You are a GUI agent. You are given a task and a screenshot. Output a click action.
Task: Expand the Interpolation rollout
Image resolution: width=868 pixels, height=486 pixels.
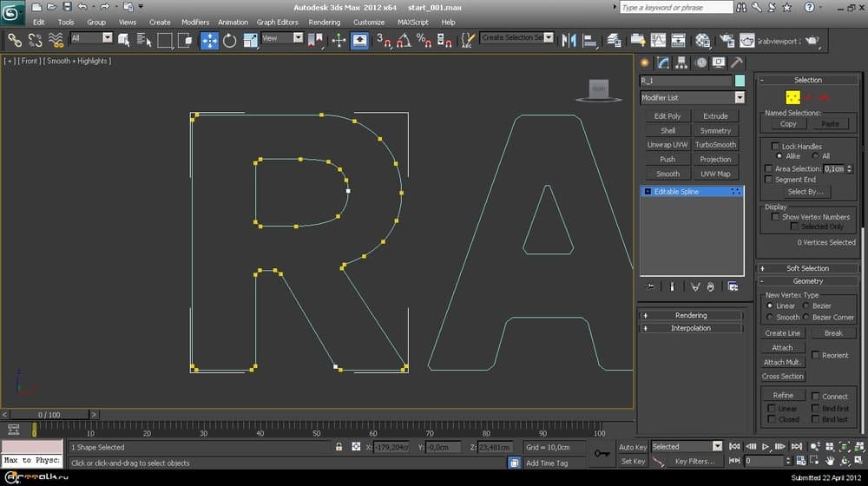point(691,328)
